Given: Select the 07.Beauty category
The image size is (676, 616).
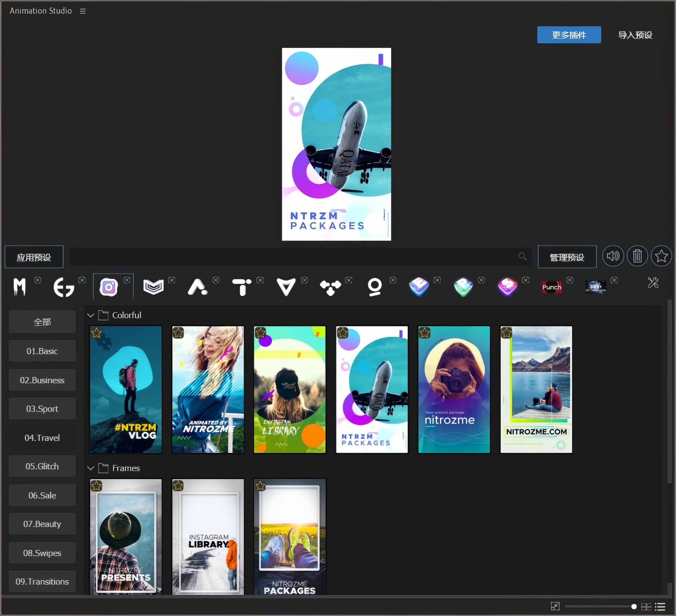Looking at the screenshot, I should 42,524.
